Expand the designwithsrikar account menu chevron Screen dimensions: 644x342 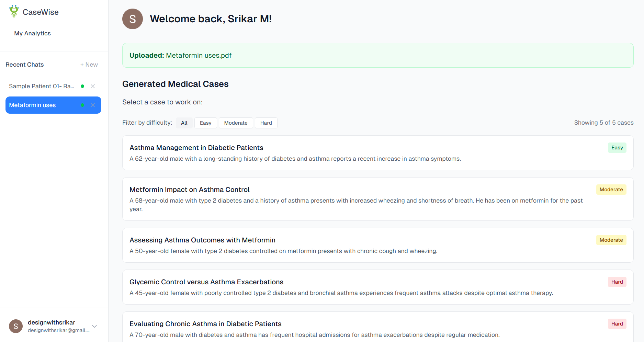94,326
